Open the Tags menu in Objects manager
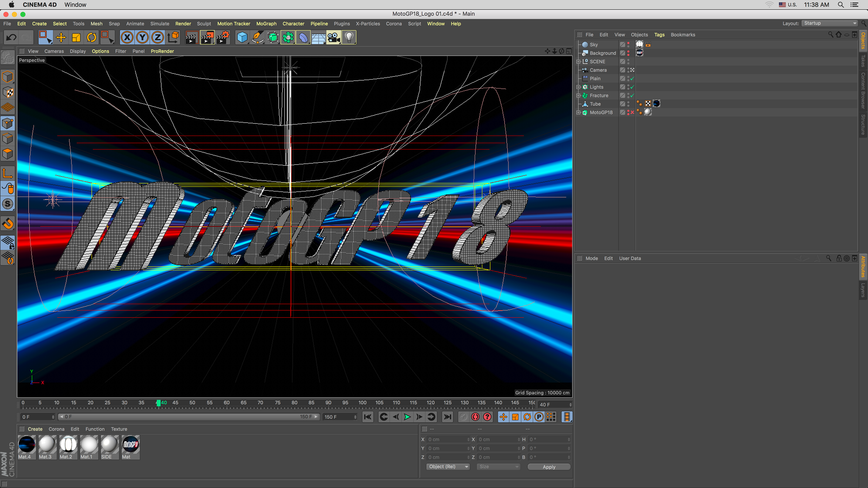Screen dimensions: 868x488 [x=659, y=35]
